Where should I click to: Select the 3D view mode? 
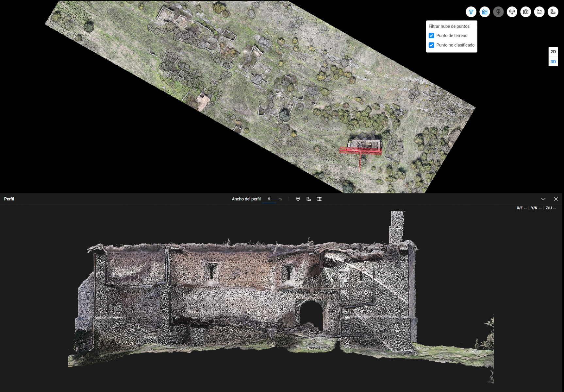[x=553, y=62]
